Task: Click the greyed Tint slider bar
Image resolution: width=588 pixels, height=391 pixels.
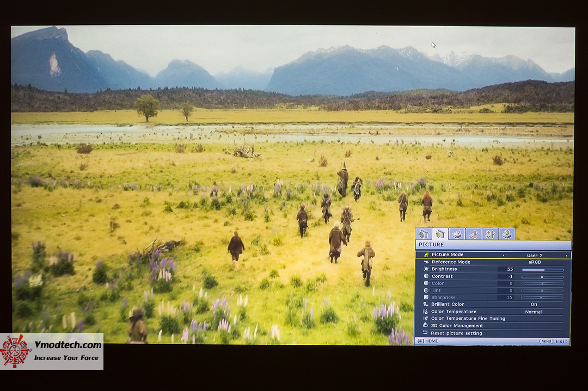Action: point(542,290)
